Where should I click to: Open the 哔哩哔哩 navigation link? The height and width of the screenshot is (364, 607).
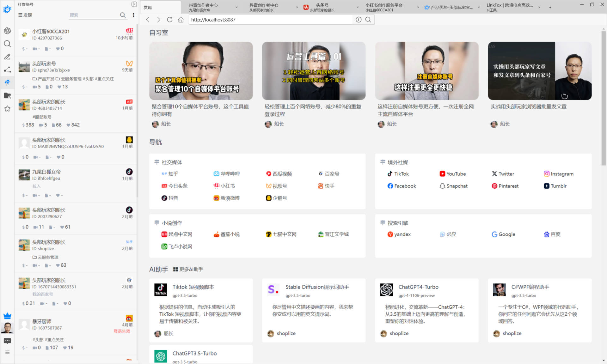coord(226,174)
